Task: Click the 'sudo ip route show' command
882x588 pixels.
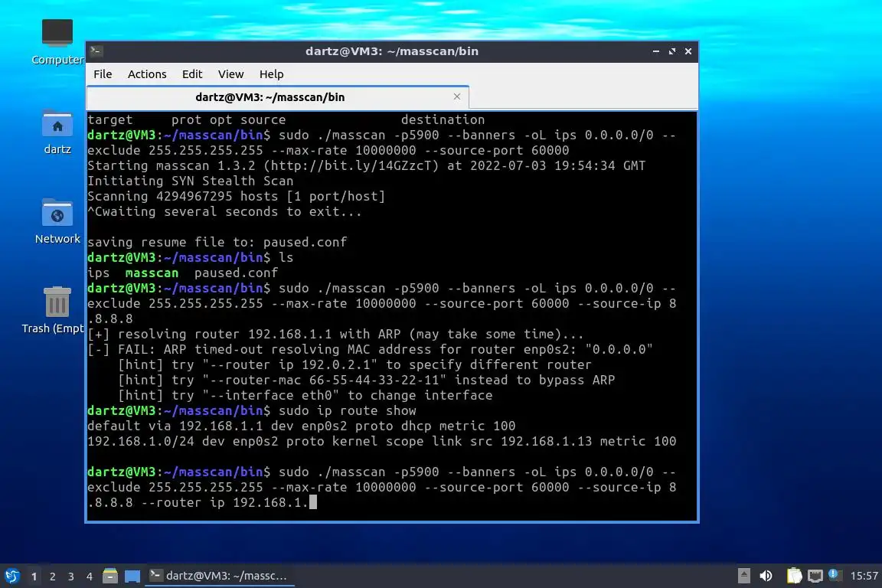Action: [348, 410]
